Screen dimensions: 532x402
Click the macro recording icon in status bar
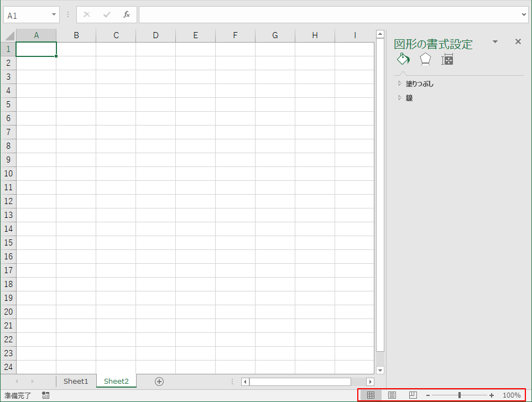tap(46, 395)
